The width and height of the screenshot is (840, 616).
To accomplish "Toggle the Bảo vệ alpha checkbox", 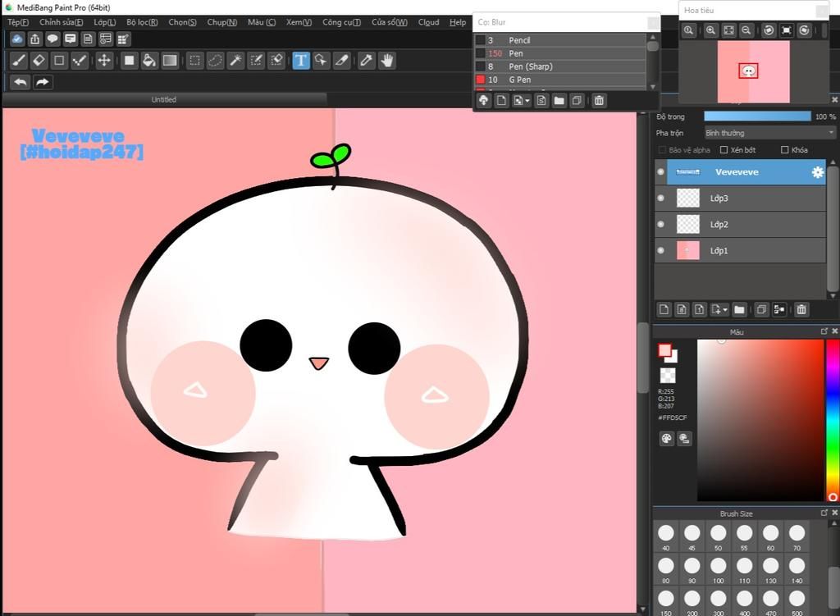I will point(662,150).
